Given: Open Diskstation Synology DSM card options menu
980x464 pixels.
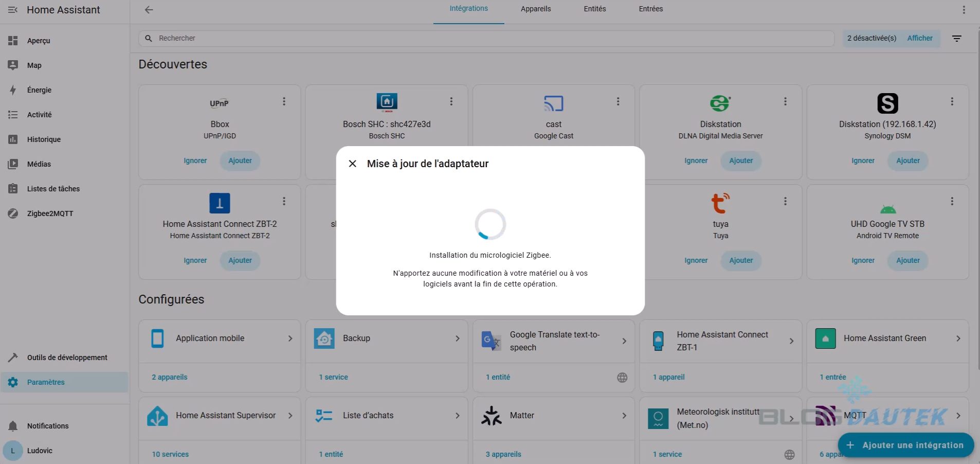Looking at the screenshot, I should pyautogui.click(x=952, y=102).
